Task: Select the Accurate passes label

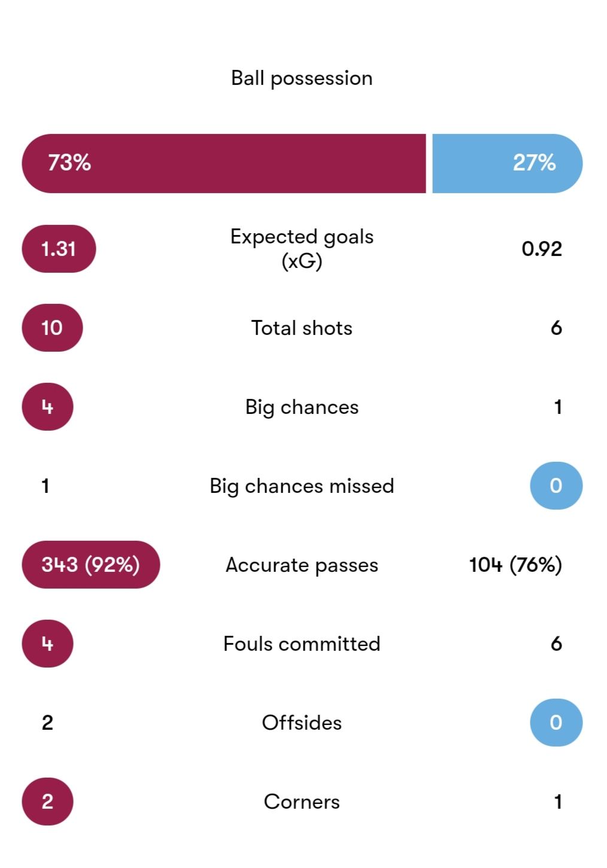Action: click(x=302, y=565)
